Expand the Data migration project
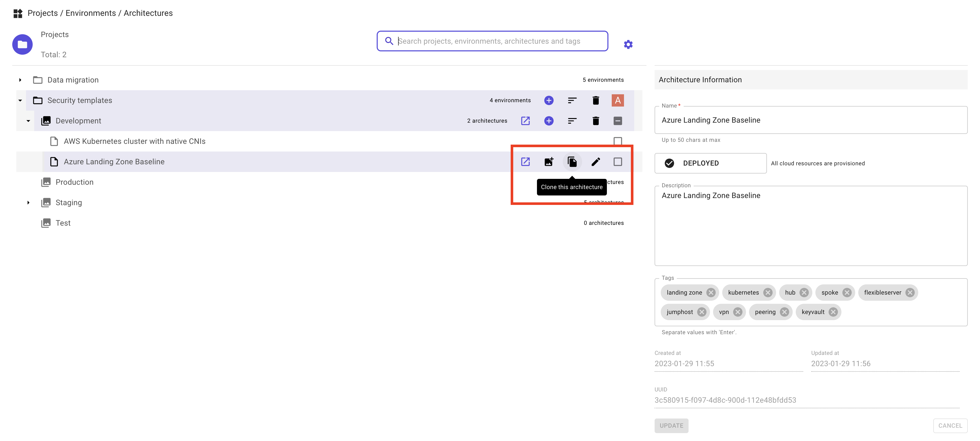 20,80
